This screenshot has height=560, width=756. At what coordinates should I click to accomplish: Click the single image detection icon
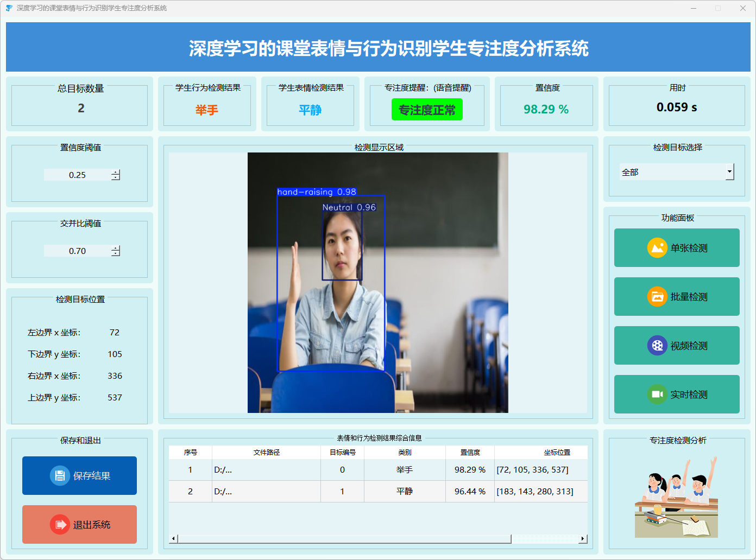coord(657,248)
